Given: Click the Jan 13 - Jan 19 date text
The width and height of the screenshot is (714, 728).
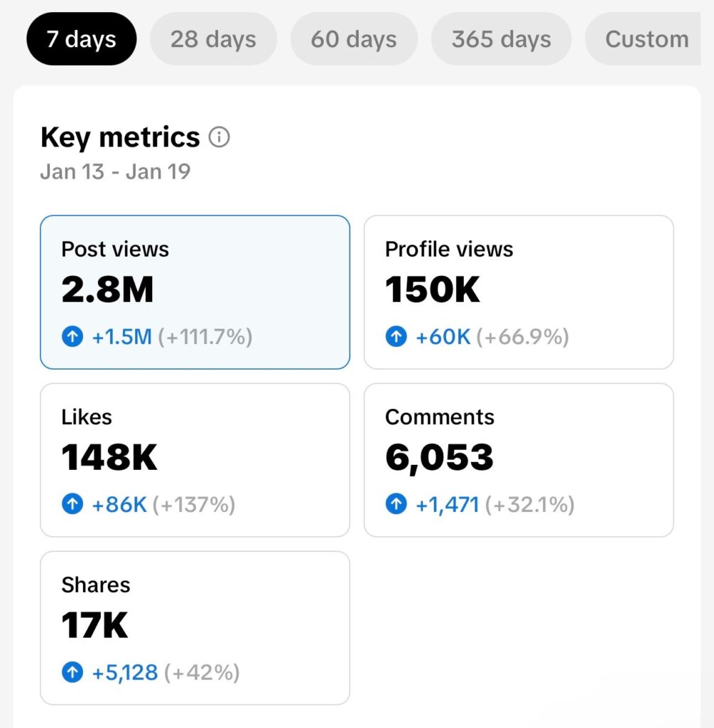Looking at the screenshot, I should point(115,172).
